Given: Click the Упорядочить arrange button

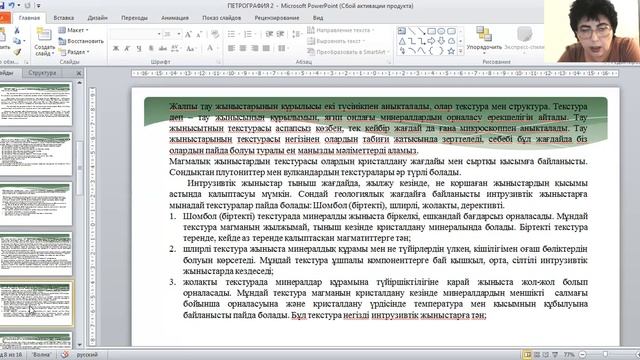Looking at the screenshot, I should (x=484, y=39).
